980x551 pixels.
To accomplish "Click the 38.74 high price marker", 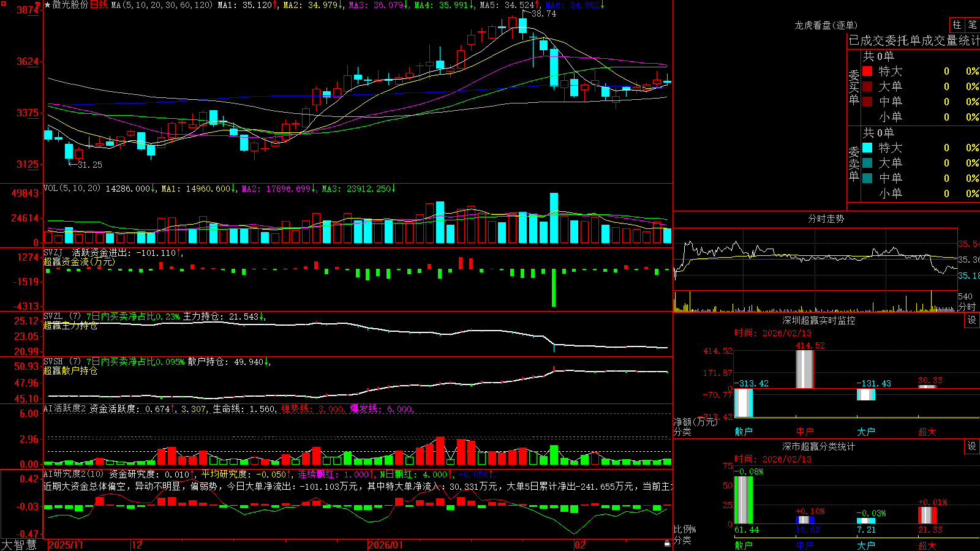I will (544, 13).
